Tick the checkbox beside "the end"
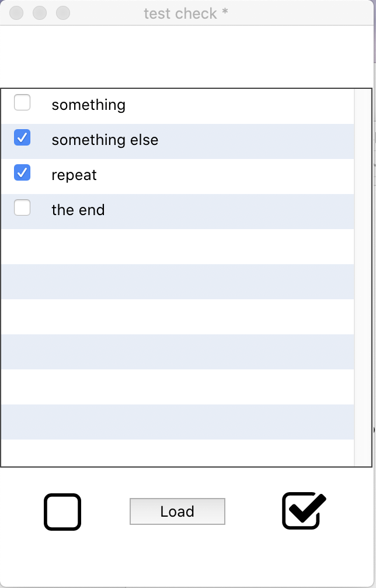The height and width of the screenshot is (588, 376). (22, 208)
